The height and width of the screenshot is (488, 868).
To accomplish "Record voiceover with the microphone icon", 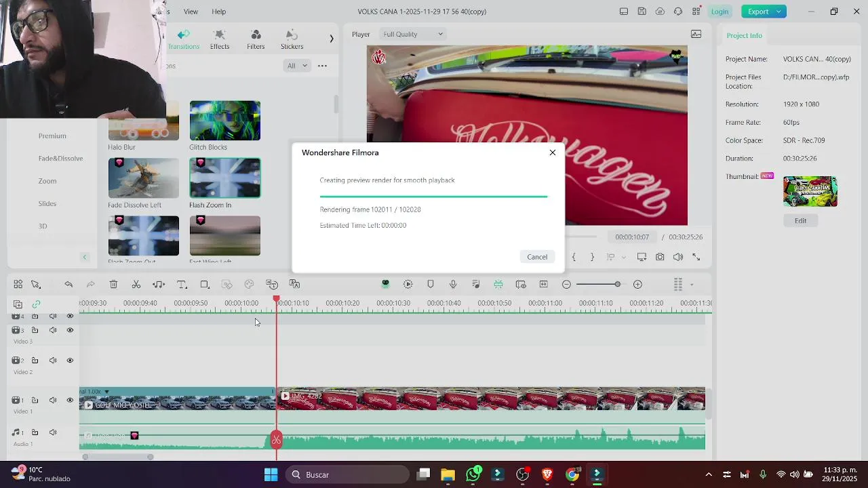I will (x=453, y=285).
